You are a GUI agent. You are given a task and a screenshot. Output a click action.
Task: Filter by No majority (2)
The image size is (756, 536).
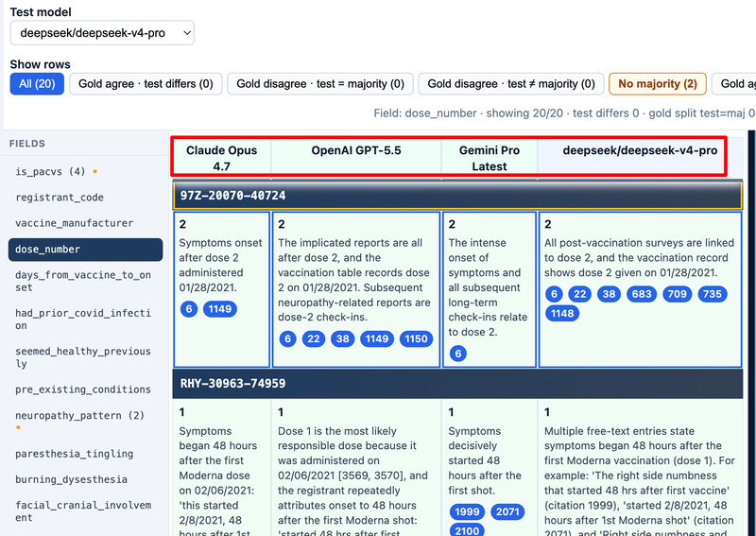658,84
